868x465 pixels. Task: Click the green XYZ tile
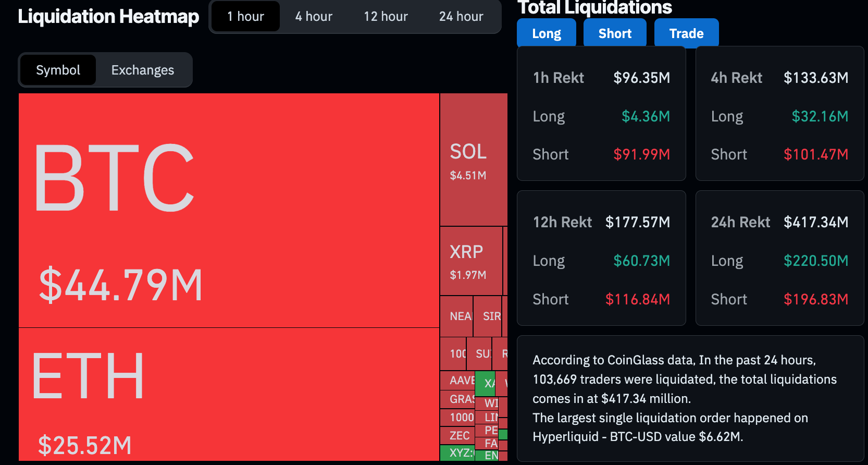457,452
